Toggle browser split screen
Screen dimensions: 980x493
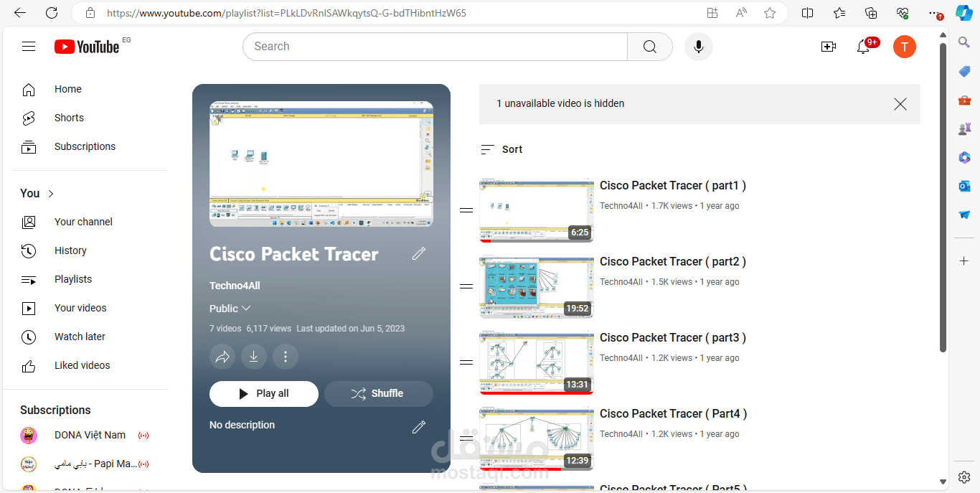click(807, 13)
